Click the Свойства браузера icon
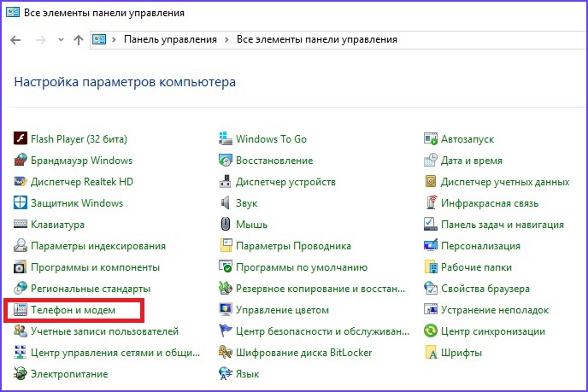This screenshot has height=392, width=588. coord(431,288)
